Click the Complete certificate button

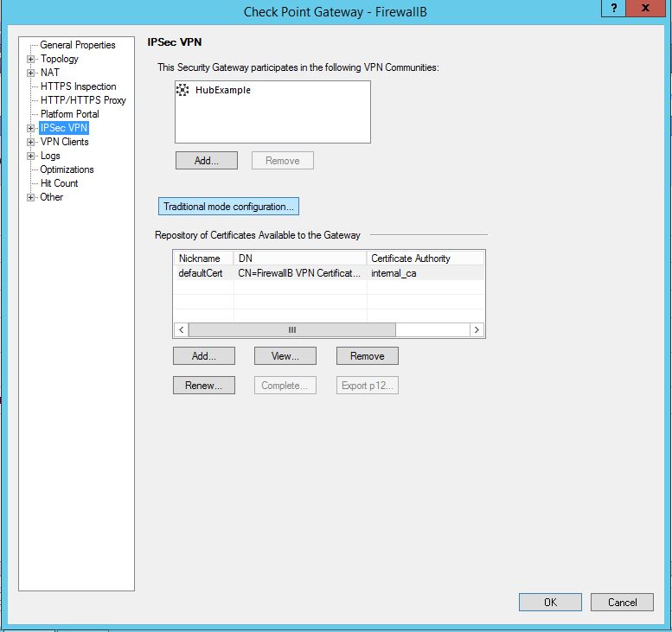(x=285, y=386)
